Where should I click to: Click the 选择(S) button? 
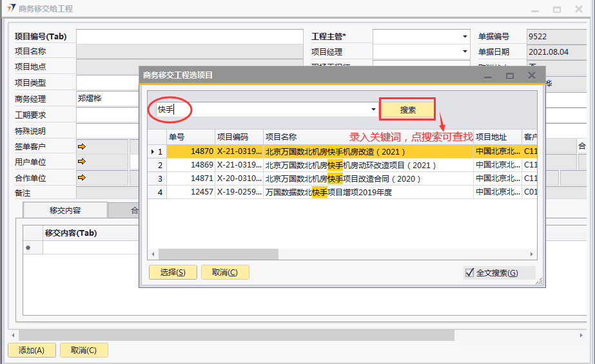pos(173,273)
